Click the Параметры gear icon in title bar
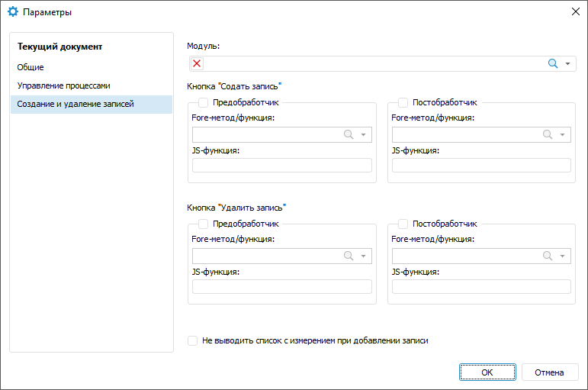The width and height of the screenshot is (588, 390). pyautogui.click(x=13, y=12)
